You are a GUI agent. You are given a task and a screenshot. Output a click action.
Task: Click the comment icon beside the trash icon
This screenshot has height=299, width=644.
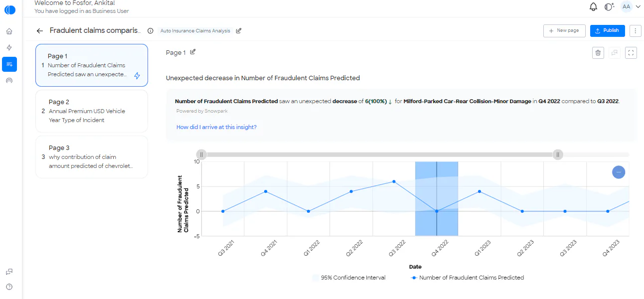coord(615,52)
